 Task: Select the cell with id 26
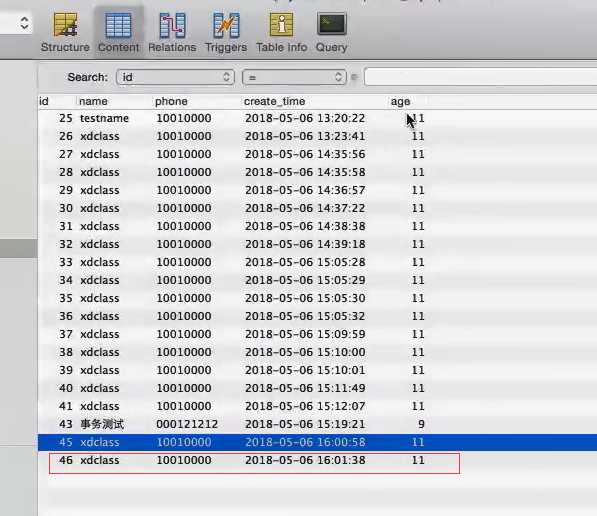[x=65, y=136]
